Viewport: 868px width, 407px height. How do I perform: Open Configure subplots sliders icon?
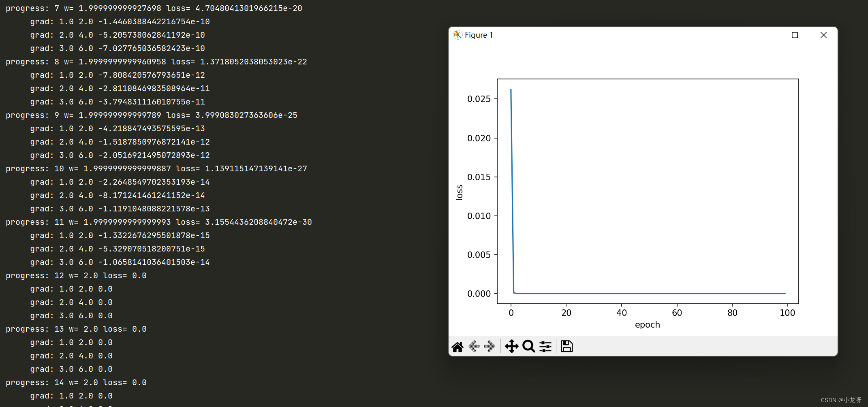coord(545,347)
